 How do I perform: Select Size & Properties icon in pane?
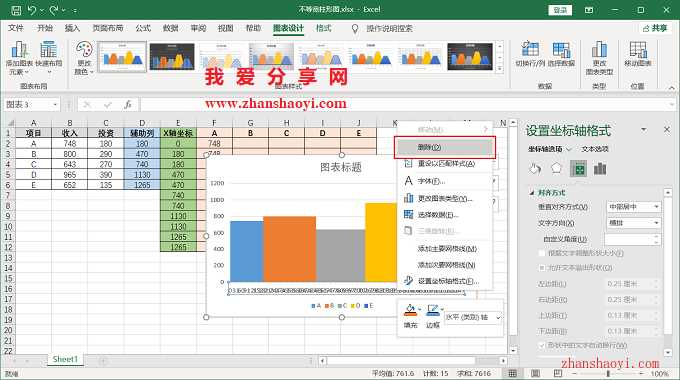click(578, 169)
